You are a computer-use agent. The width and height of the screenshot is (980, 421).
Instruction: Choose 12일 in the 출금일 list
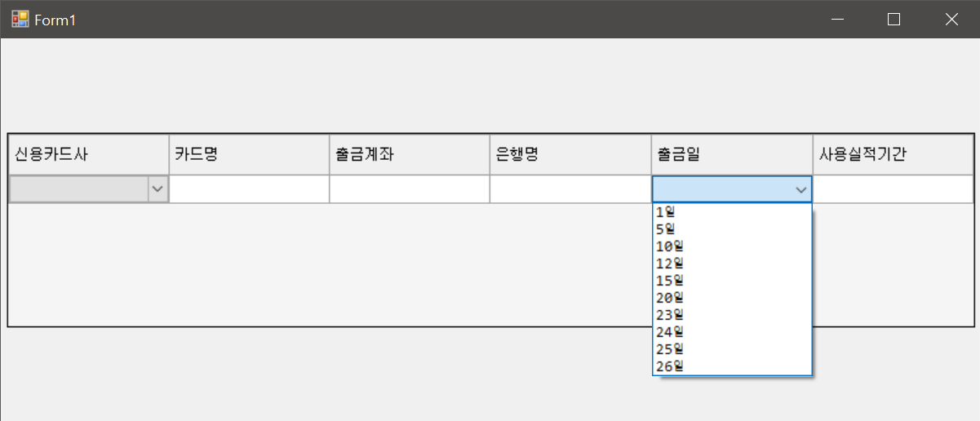[x=732, y=264]
